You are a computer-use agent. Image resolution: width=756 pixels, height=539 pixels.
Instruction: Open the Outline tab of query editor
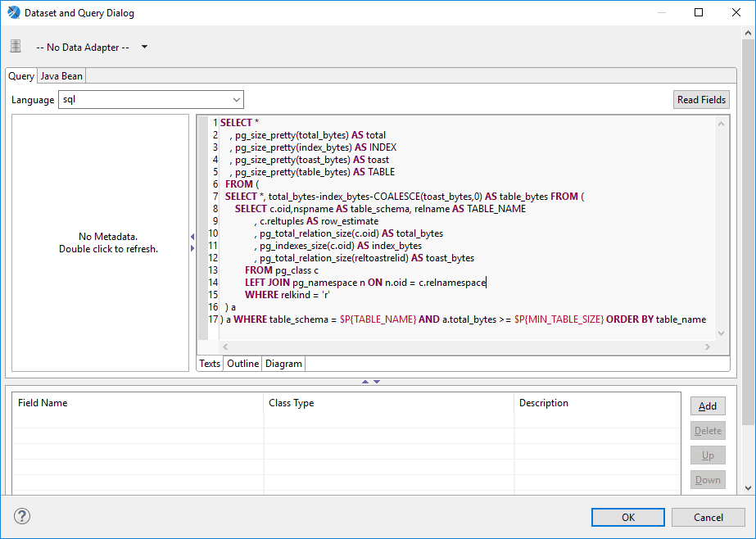pyautogui.click(x=242, y=364)
